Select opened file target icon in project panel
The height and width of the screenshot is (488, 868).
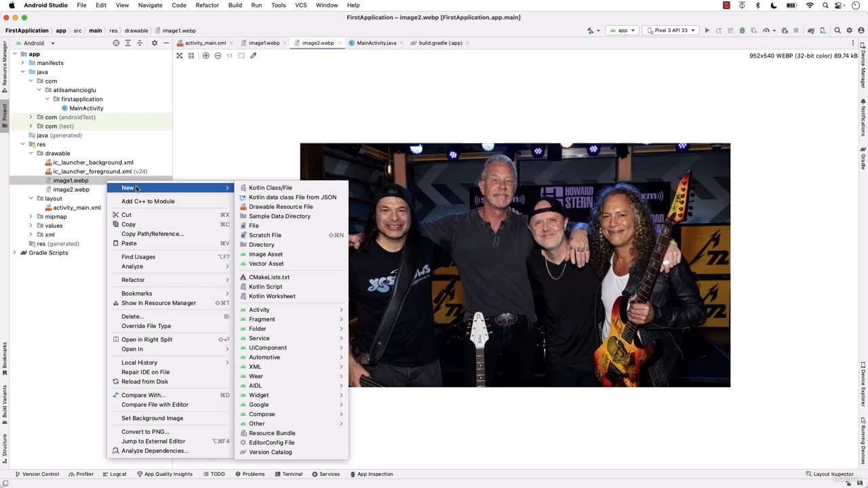[x=116, y=43]
